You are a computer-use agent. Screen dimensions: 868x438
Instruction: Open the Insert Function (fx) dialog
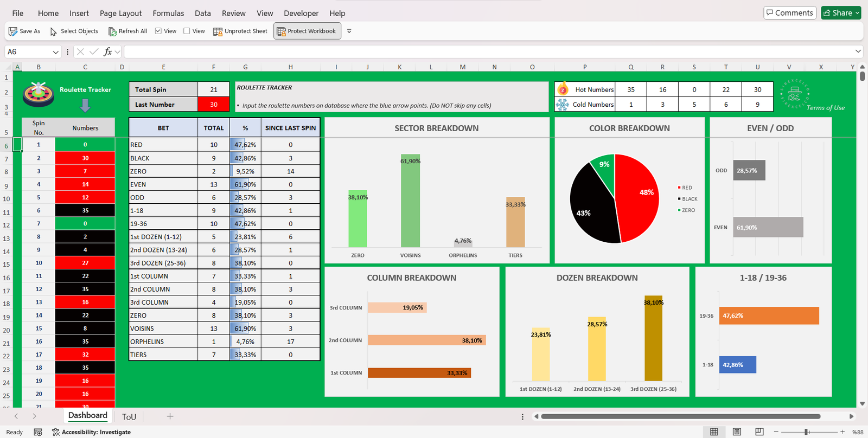(x=108, y=51)
